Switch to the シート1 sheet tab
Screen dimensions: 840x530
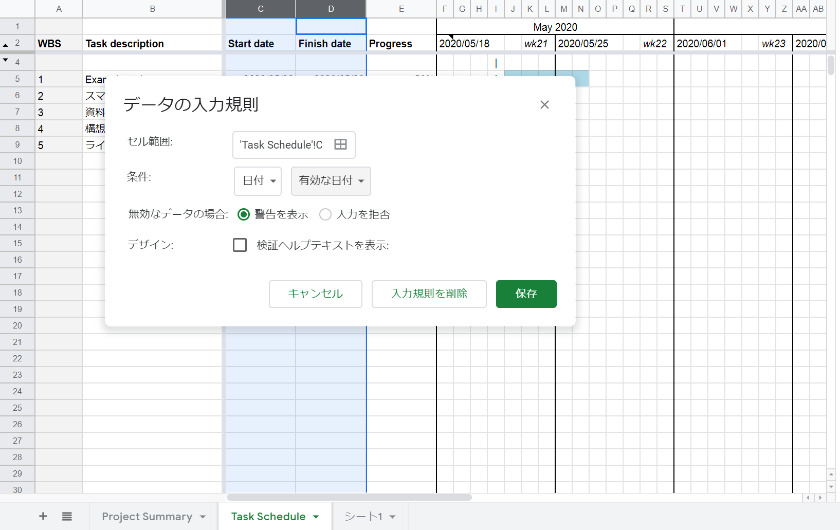point(363,517)
